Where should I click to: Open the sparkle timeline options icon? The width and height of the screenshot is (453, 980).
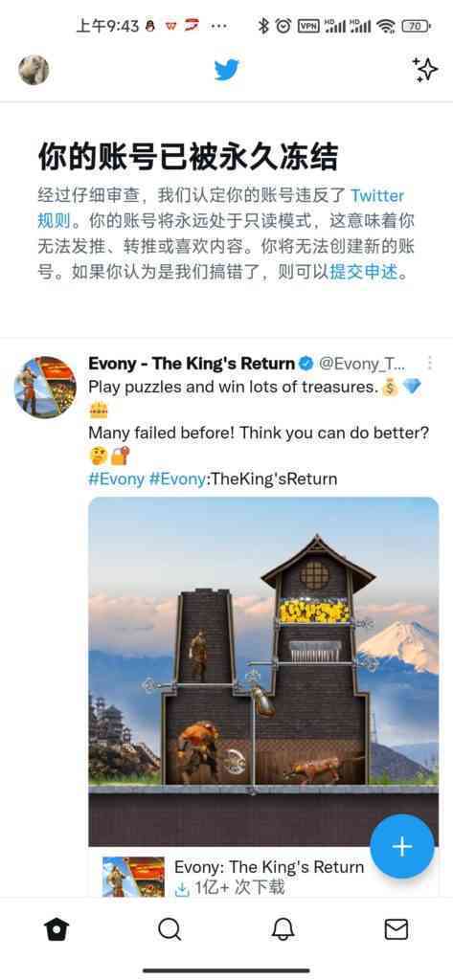pos(425,70)
